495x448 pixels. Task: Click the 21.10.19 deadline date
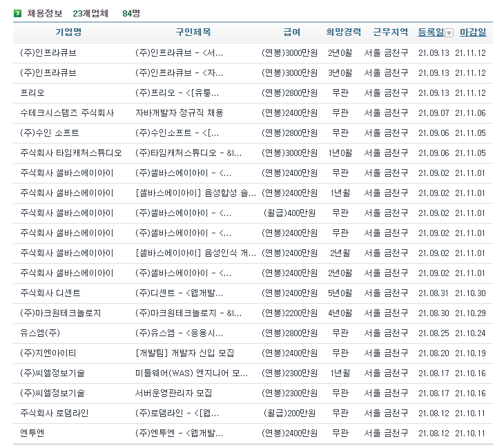tap(470, 353)
